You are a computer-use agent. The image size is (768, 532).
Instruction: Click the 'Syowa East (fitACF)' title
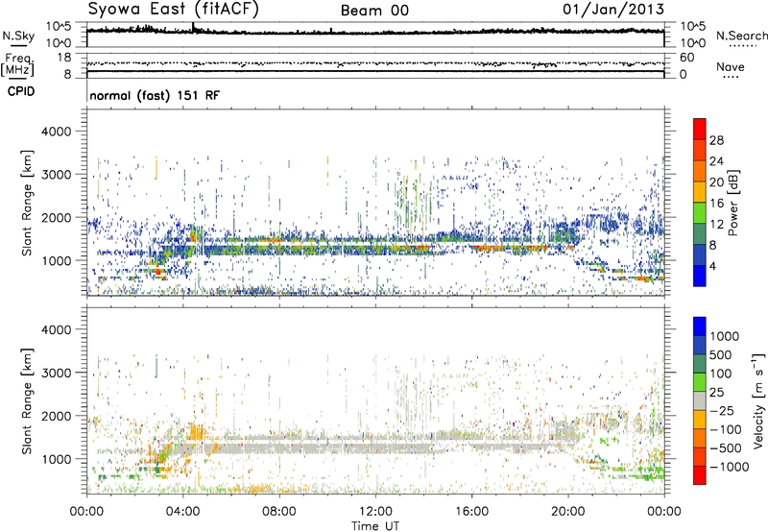[x=173, y=9]
